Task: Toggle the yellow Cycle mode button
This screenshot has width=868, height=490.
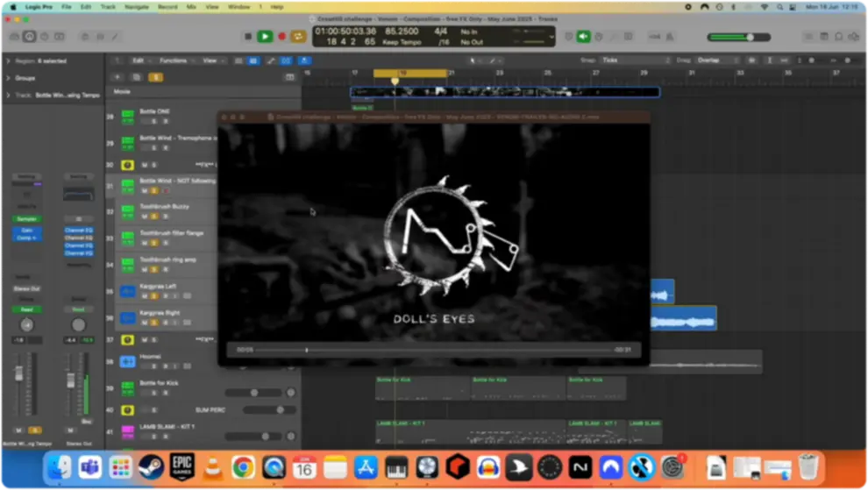Action: tap(299, 36)
